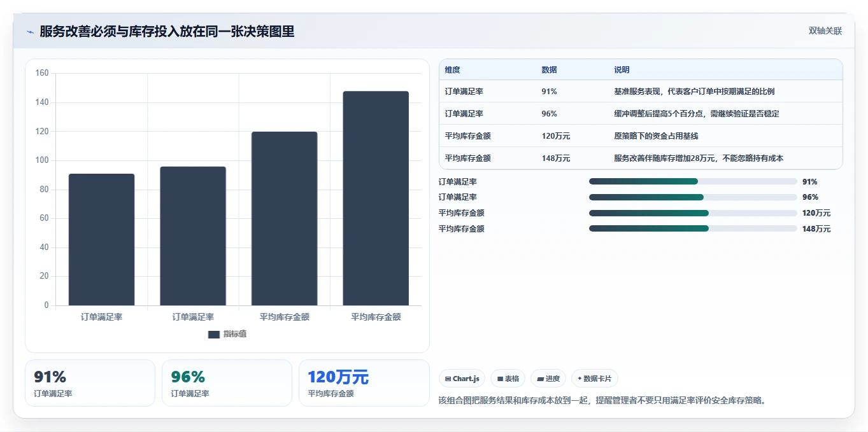Click the chart bar with value 96
The width and height of the screenshot is (868, 432).
pos(193,236)
